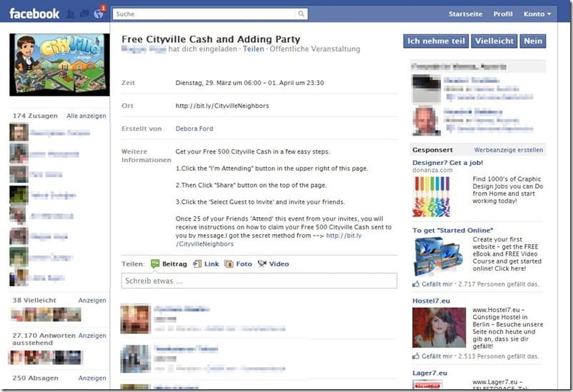573x392 pixels.
Task: Select the Video share icon
Action: coord(261,263)
